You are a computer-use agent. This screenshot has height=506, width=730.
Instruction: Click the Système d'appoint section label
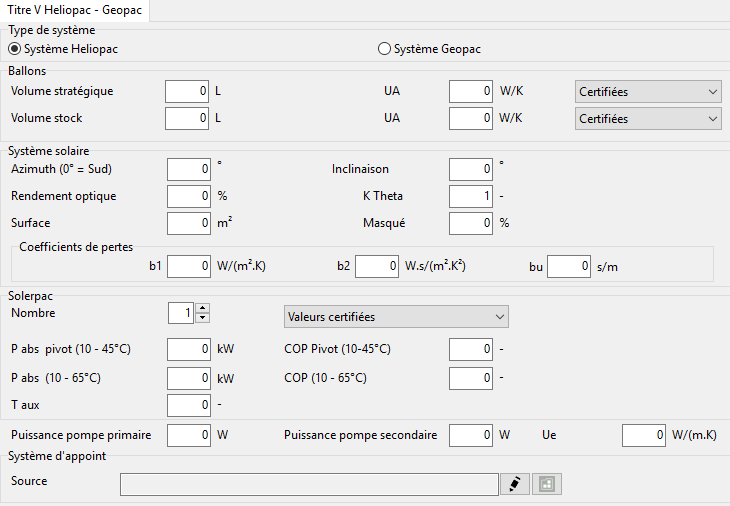(x=57, y=456)
